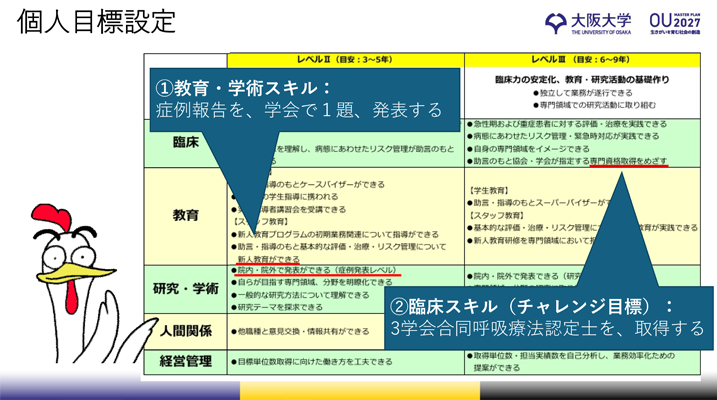Click the underlined 新人教育ができる text
Image resolution: width=717 pixels, height=400 pixels.
point(264,258)
